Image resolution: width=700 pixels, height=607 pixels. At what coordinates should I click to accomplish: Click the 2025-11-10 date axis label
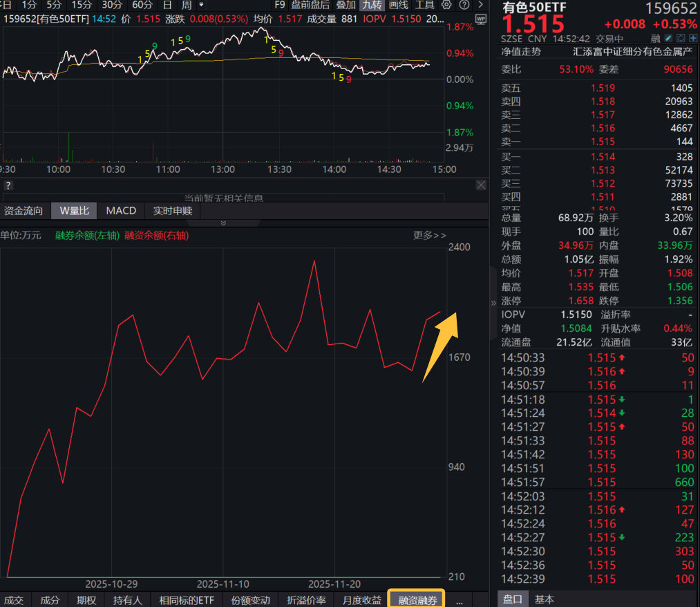223,583
